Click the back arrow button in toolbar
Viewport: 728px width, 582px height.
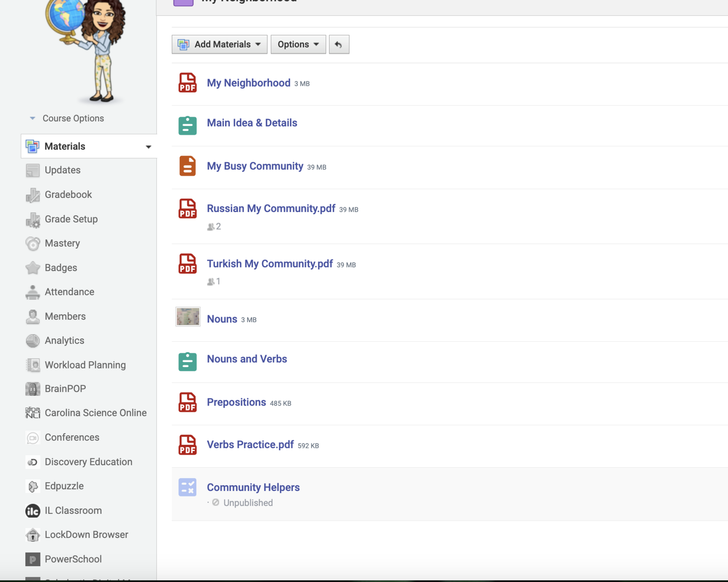[x=339, y=44]
